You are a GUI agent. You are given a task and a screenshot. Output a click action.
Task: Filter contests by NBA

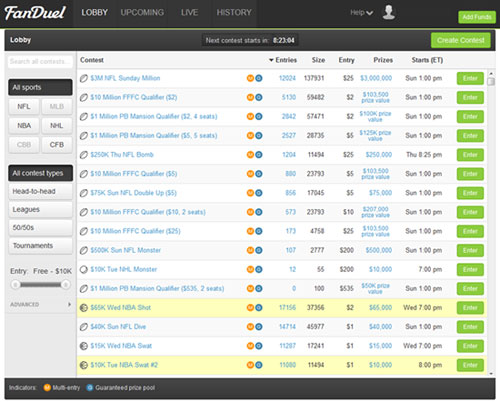[x=24, y=126]
